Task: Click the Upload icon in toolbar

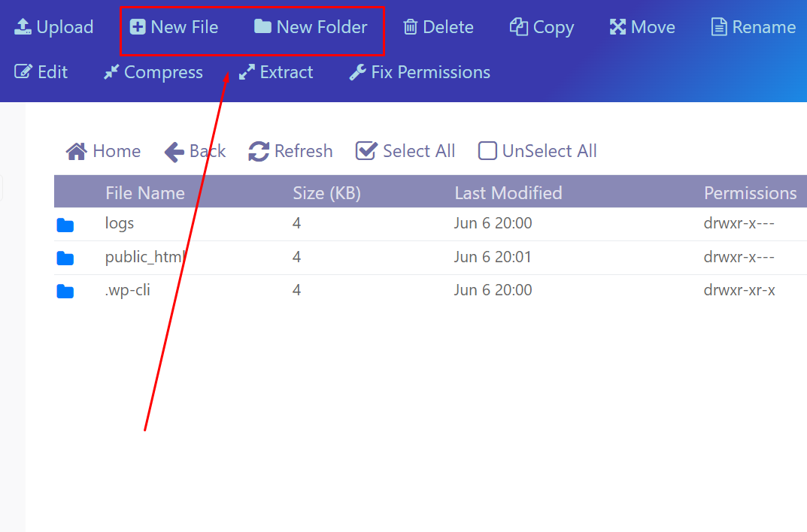Action: pos(23,28)
